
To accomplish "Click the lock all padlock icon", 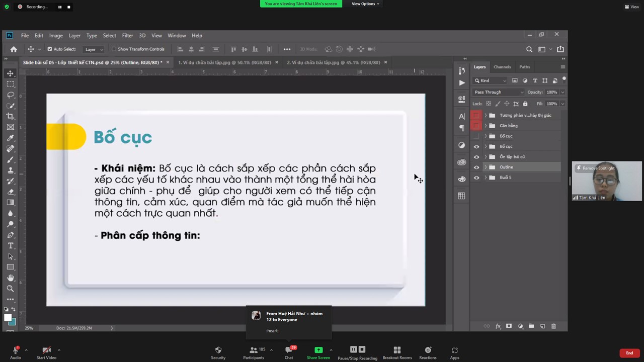I will 525,104.
